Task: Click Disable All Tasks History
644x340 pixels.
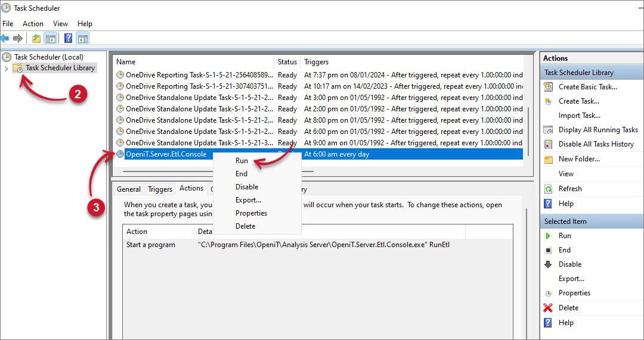Action: point(596,144)
